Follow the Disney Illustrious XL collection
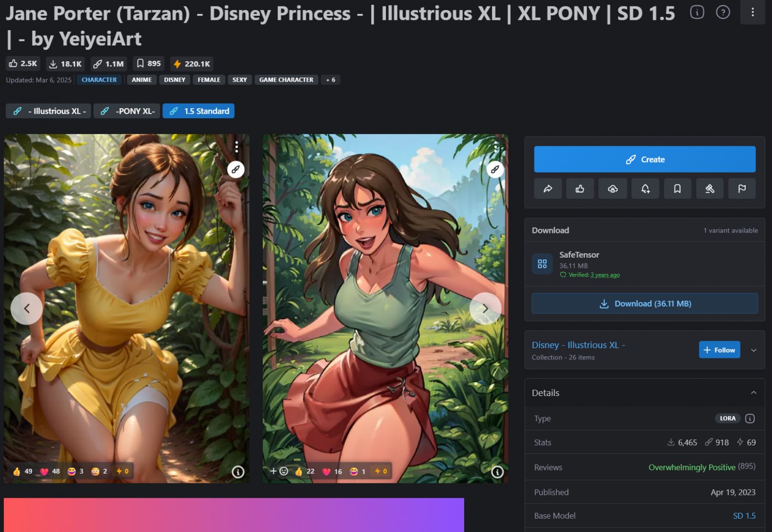 (x=720, y=350)
